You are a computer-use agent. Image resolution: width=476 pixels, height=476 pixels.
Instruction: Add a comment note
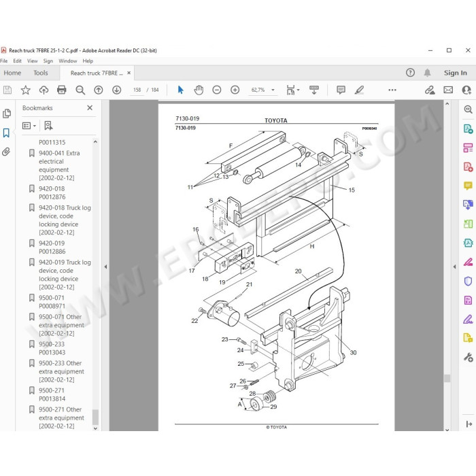point(341,90)
